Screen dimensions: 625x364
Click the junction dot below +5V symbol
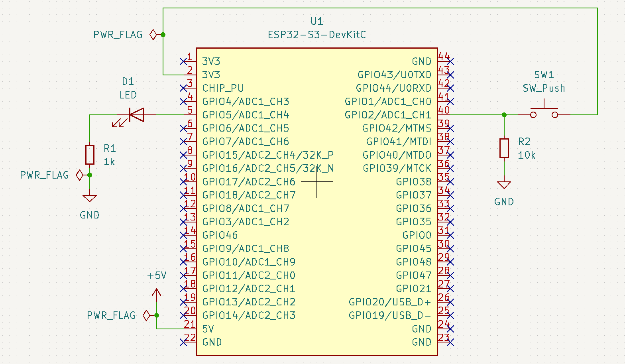157,315
